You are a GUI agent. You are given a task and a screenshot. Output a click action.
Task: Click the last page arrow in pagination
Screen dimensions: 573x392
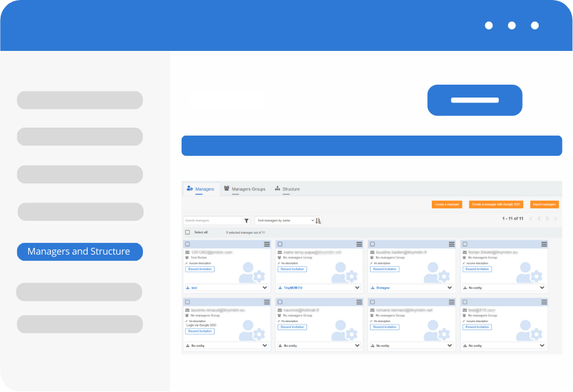tap(556, 218)
